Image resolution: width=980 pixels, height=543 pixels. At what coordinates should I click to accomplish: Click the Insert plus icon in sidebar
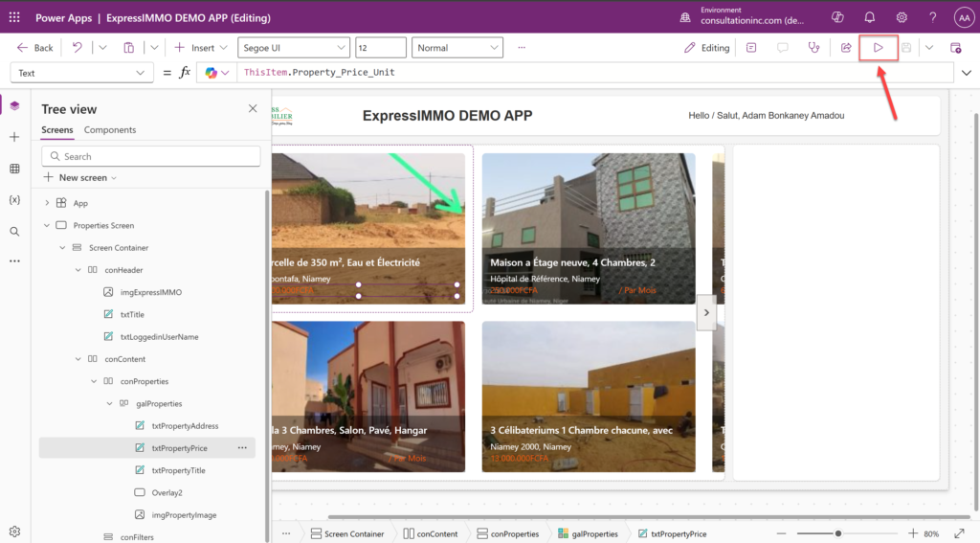click(x=14, y=137)
